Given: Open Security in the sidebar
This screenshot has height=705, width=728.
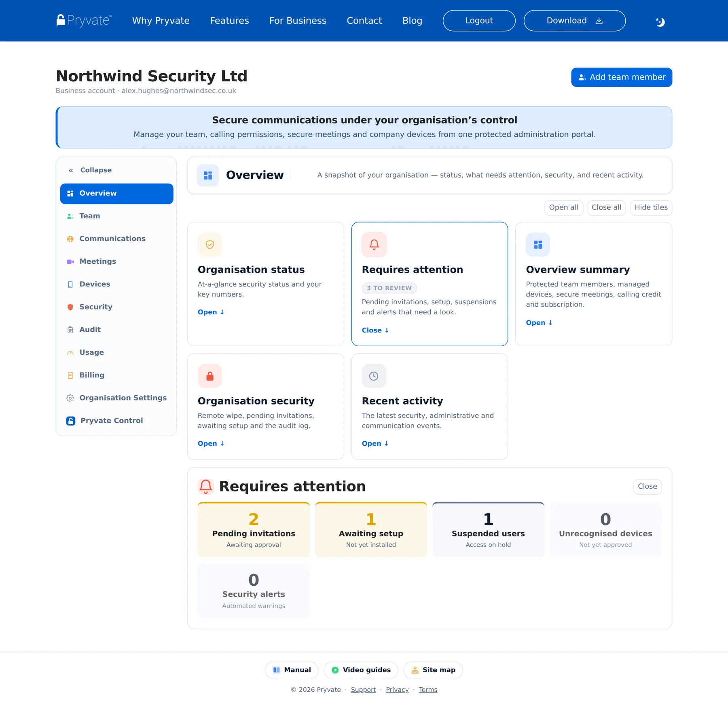Looking at the screenshot, I should [x=116, y=307].
